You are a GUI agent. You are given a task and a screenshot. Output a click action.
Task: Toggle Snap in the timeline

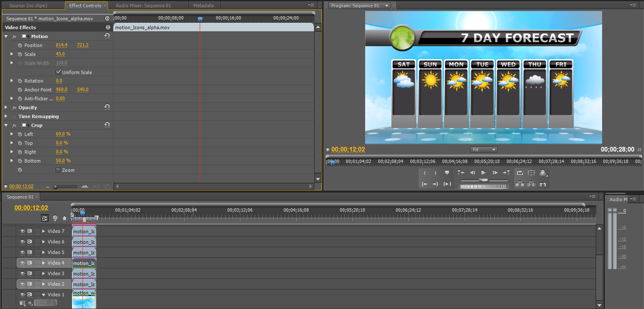click(45, 218)
